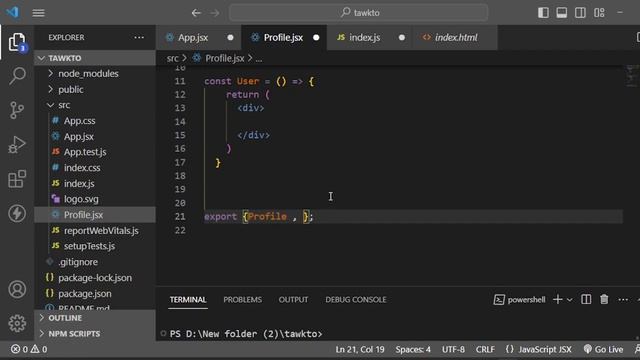The image size is (640, 360).
Task: Open the Search view in activity bar
Action: [17, 76]
